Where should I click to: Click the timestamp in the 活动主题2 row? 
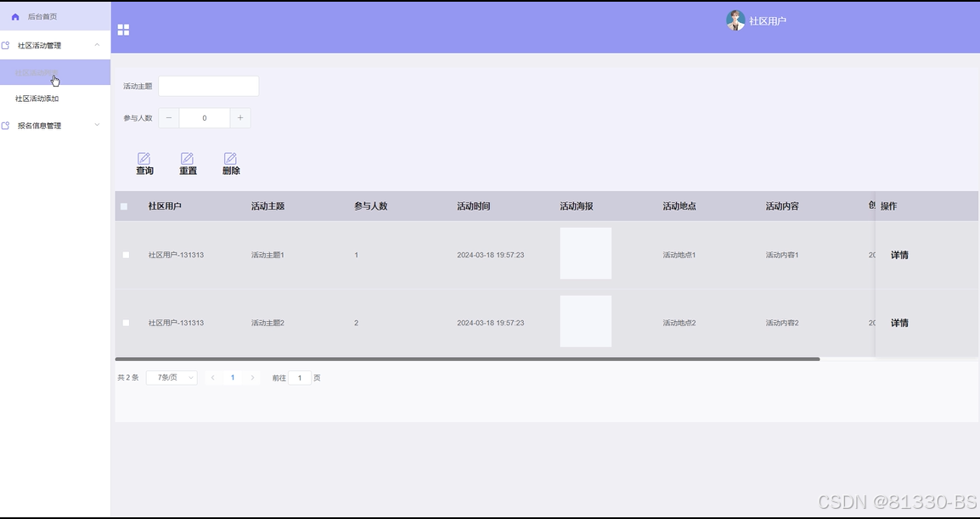[491, 324]
